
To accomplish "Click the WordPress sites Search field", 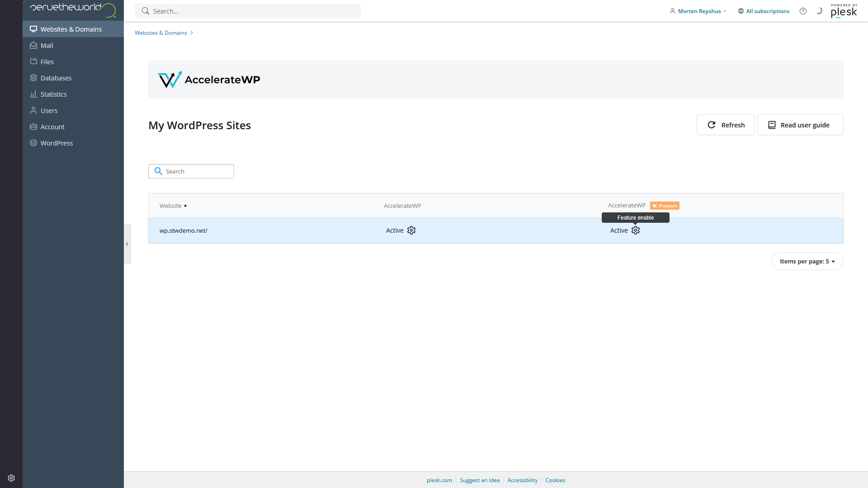I will [191, 171].
